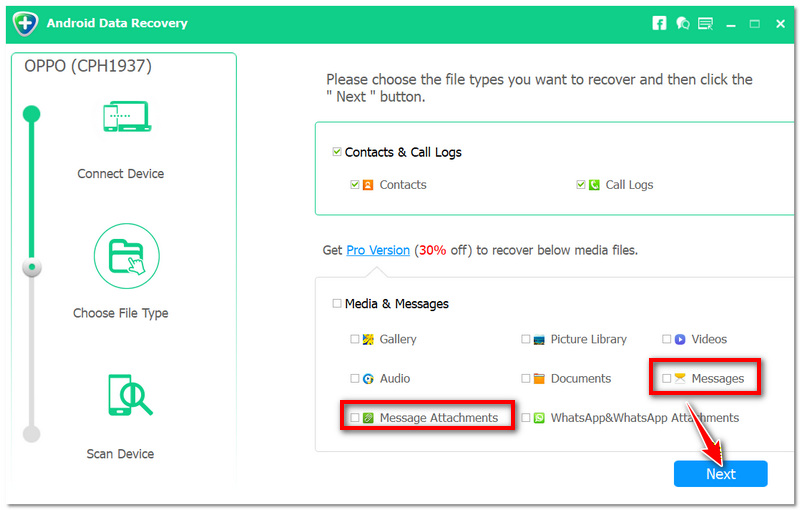Image resolution: width=800 pixels, height=510 pixels.
Task: Check the Media & Messages group checkbox
Action: 337,303
